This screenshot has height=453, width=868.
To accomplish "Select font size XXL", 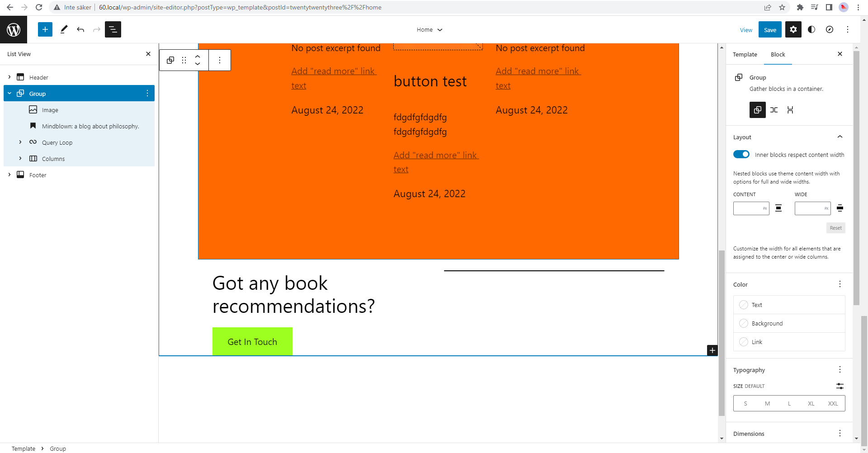I will (x=833, y=403).
